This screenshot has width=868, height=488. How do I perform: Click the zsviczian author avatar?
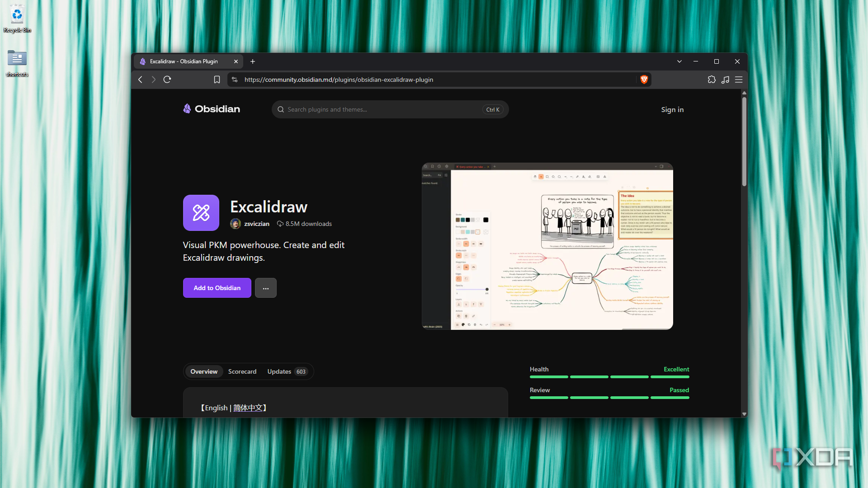pyautogui.click(x=236, y=224)
